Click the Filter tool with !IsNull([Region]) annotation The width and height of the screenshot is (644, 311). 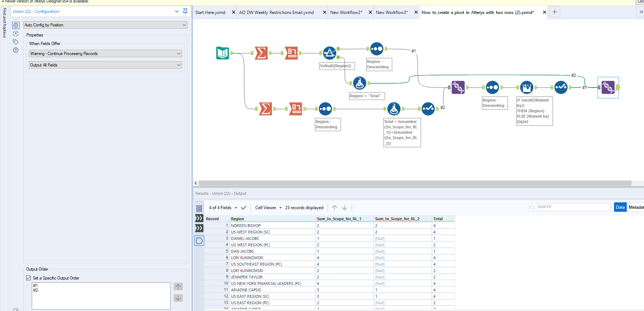329,53
